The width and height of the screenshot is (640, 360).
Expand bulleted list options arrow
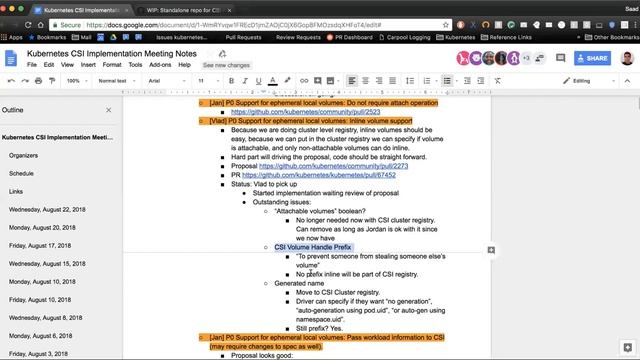pyautogui.click(x=457, y=81)
